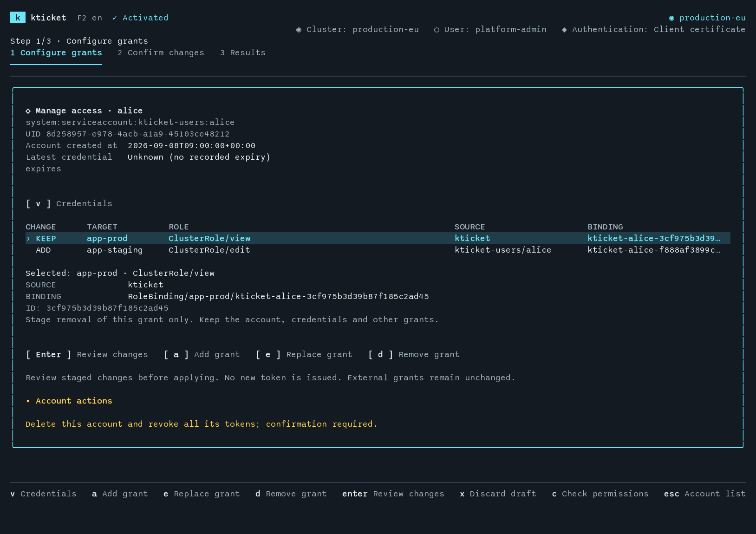Click the full RoleBinding/app-prod path
This screenshot has height=534, width=756.
pos(279,296)
